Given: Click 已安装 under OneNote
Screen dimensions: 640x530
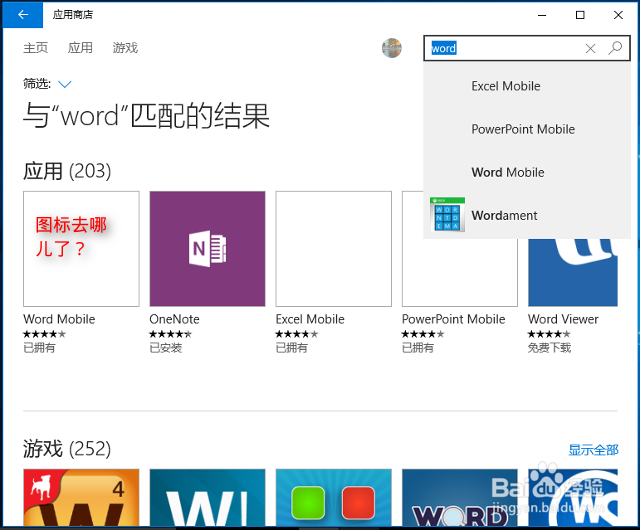Looking at the screenshot, I should 166,348.
